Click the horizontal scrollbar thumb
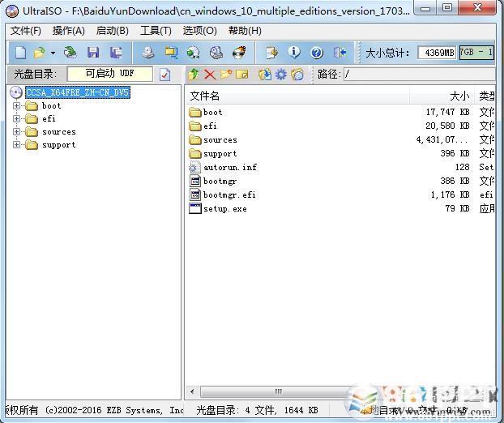This screenshot has height=423, width=504. click(x=278, y=391)
